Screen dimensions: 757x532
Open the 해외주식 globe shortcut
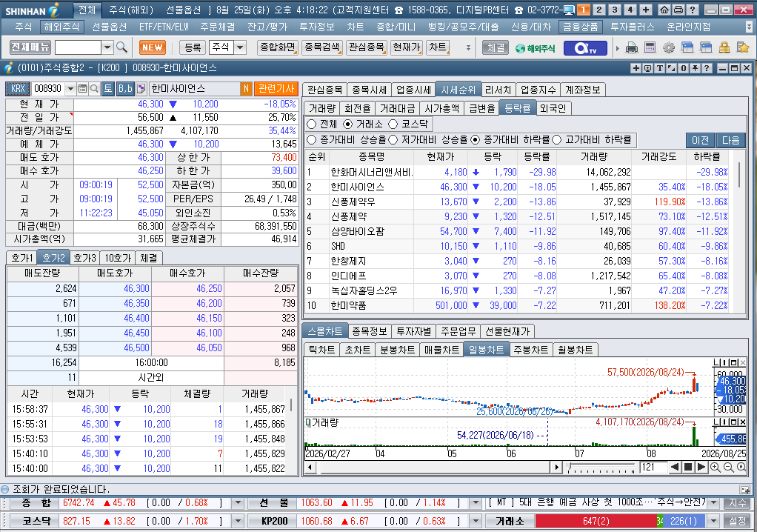(535, 48)
